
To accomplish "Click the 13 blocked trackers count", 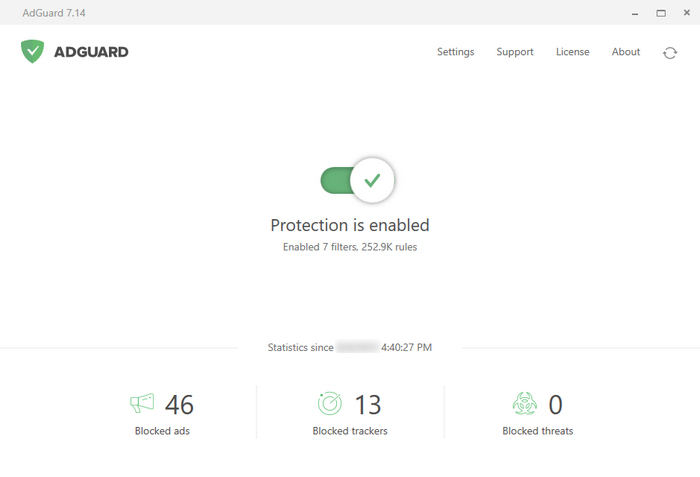I will click(x=368, y=405).
